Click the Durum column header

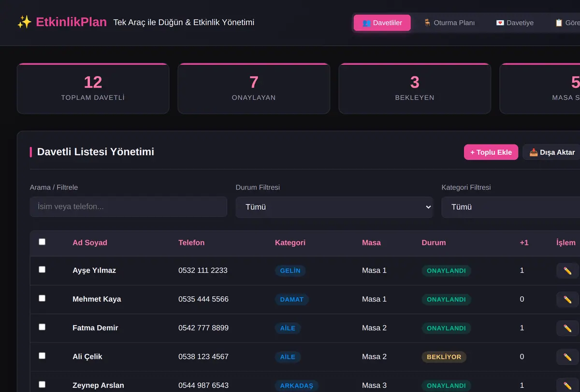[x=434, y=243]
